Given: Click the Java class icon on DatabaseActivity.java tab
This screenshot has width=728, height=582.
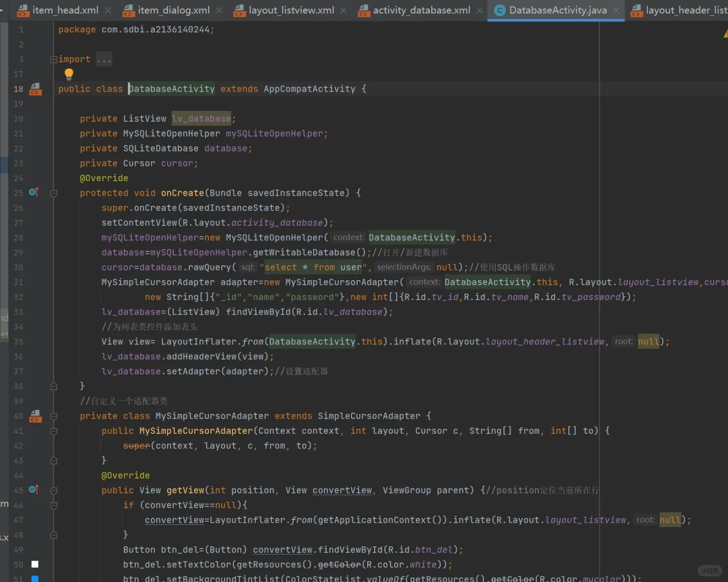Looking at the screenshot, I should [x=499, y=10].
